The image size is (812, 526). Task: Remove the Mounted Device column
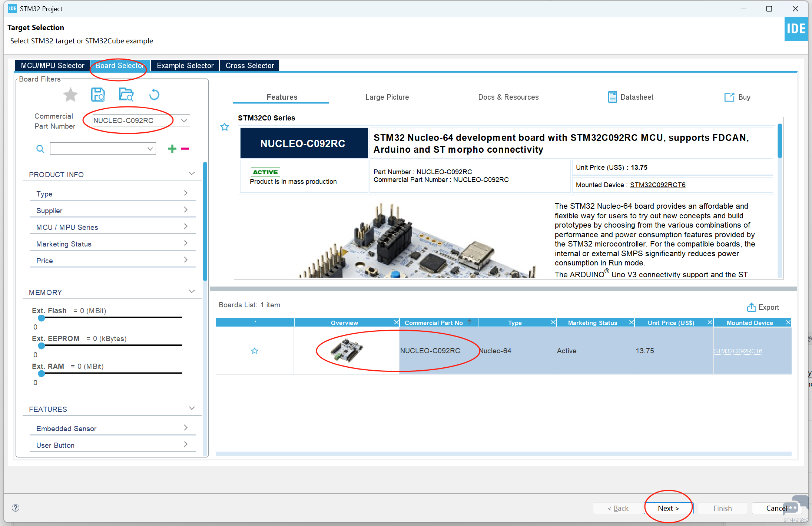point(788,322)
